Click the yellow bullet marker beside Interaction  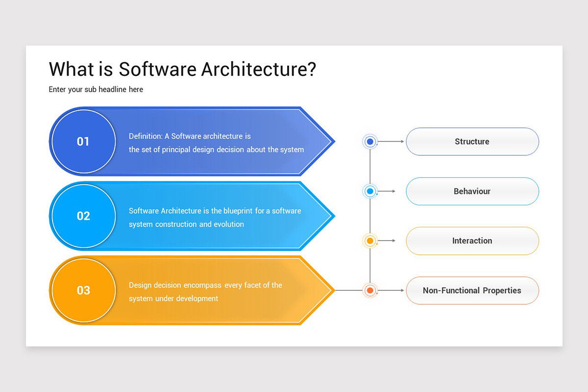[370, 241]
